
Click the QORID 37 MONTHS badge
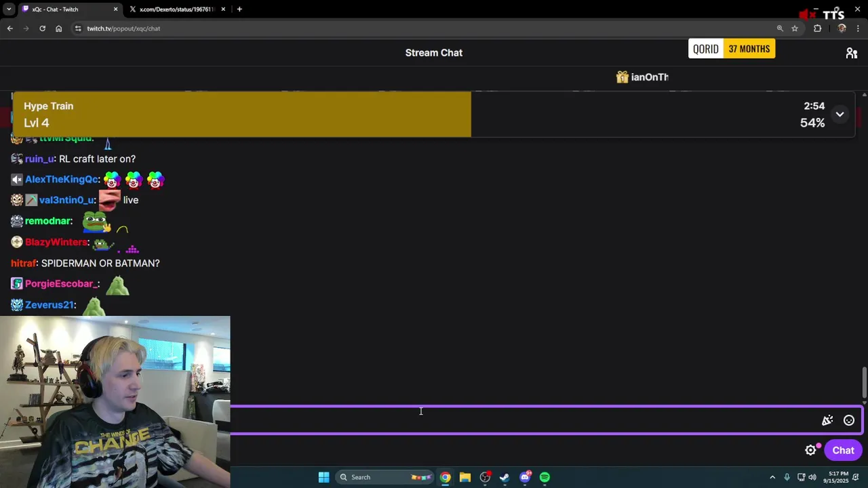(732, 49)
